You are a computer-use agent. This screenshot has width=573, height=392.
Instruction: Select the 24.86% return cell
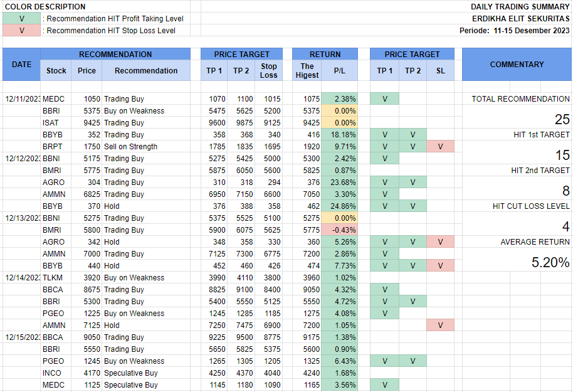tap(339, 206)
